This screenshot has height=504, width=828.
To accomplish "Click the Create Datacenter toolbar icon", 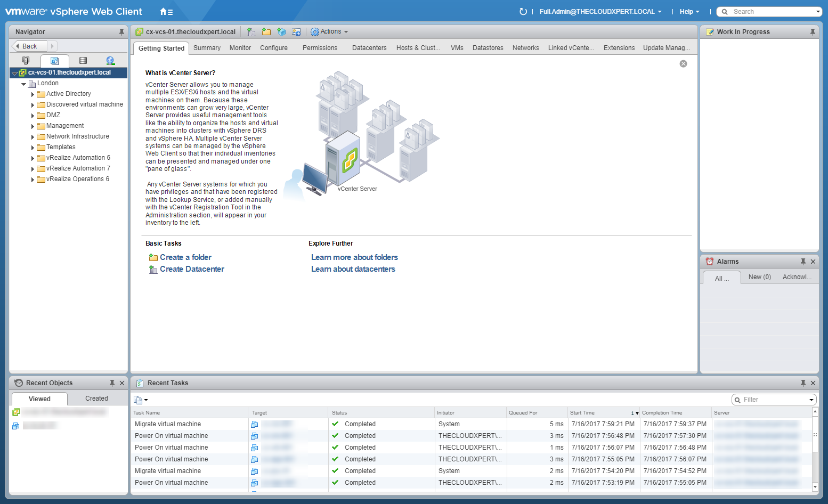I will click(x=251, y=32).
